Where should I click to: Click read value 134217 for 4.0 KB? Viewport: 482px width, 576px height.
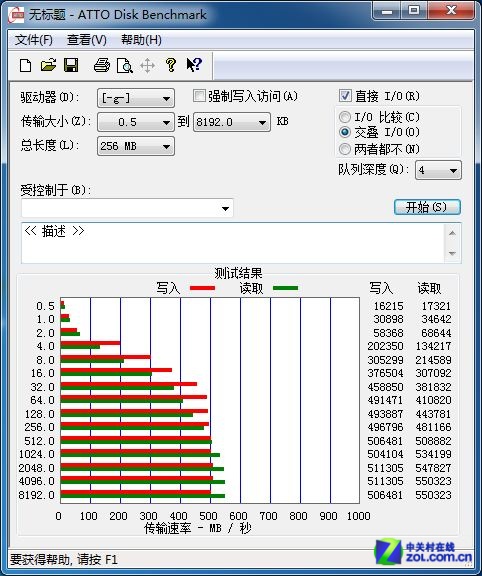434,346
